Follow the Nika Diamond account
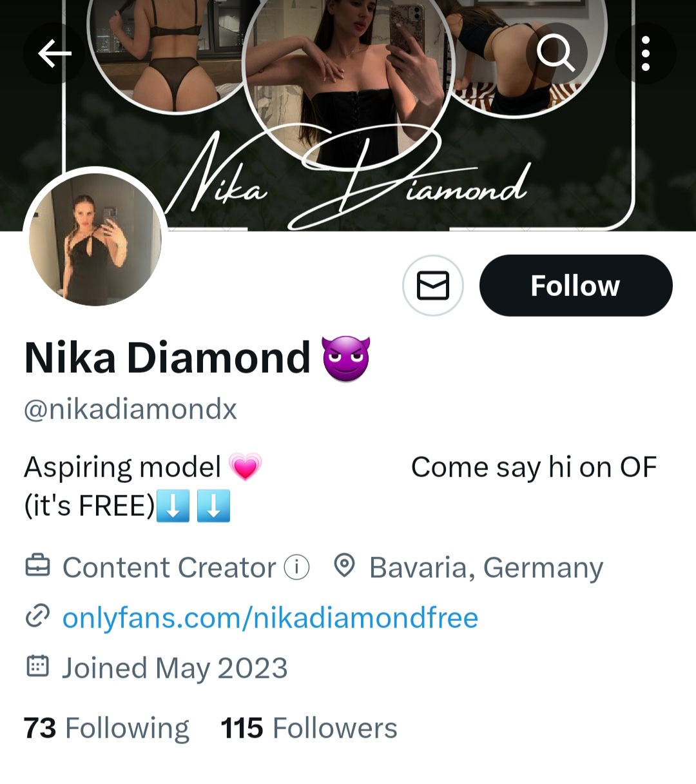Screen dimensions: 696x784 click(575, 286)
